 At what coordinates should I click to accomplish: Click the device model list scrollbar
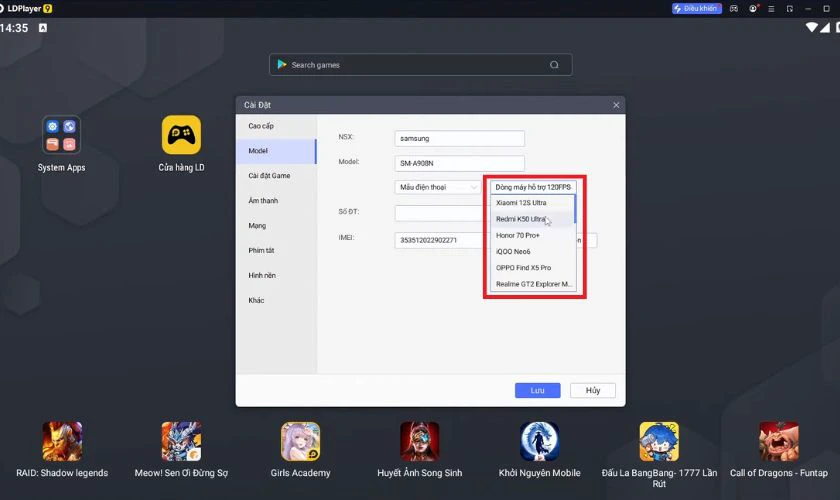[x=575, y=209]
